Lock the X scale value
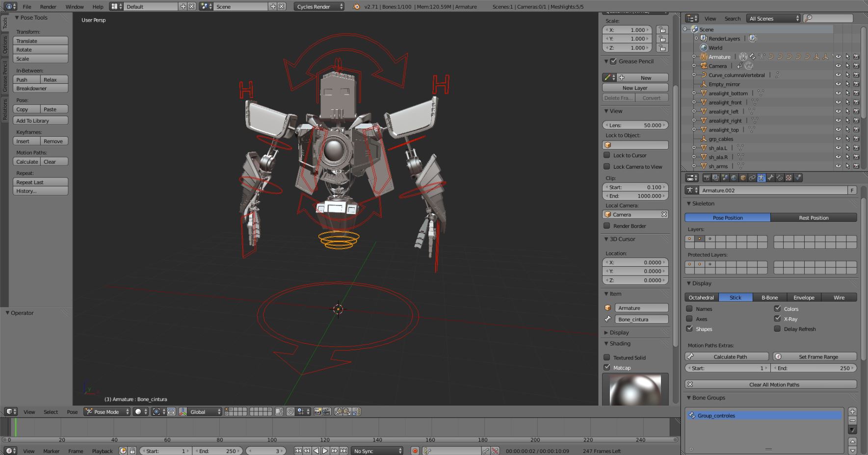This screenshot has width=868, height=455. point(662,30)
